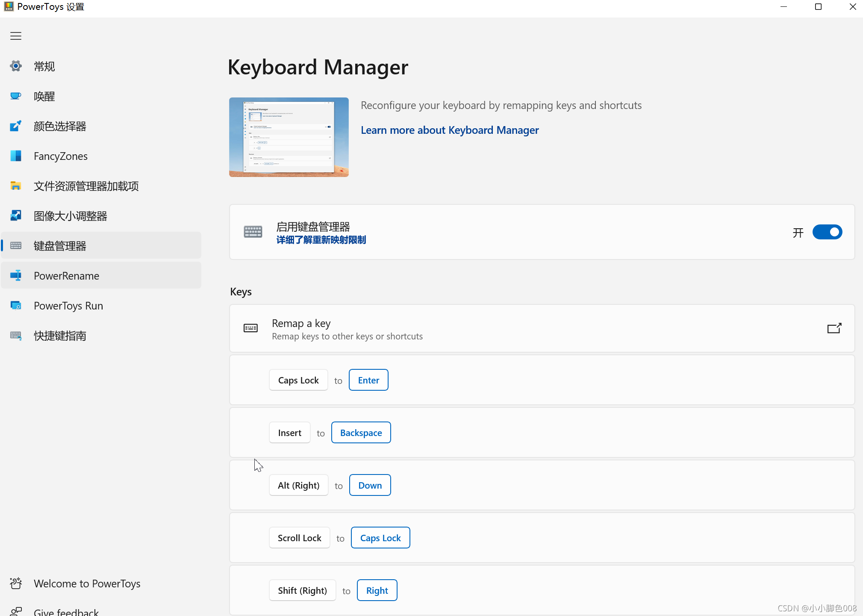This screenshot has height=616, width=863.
Task: Open Welcome to PowerToys
Action: pos(101,583)
